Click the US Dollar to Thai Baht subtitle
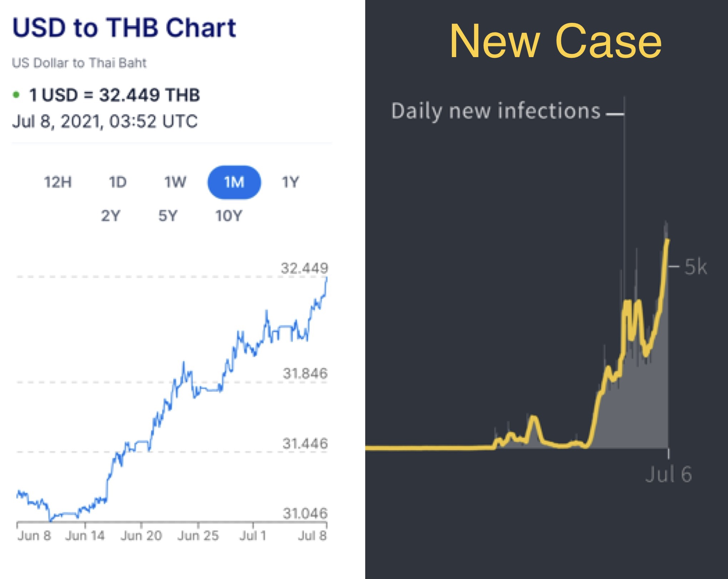Screen dimensions: 728x579 tap(79, 63)
